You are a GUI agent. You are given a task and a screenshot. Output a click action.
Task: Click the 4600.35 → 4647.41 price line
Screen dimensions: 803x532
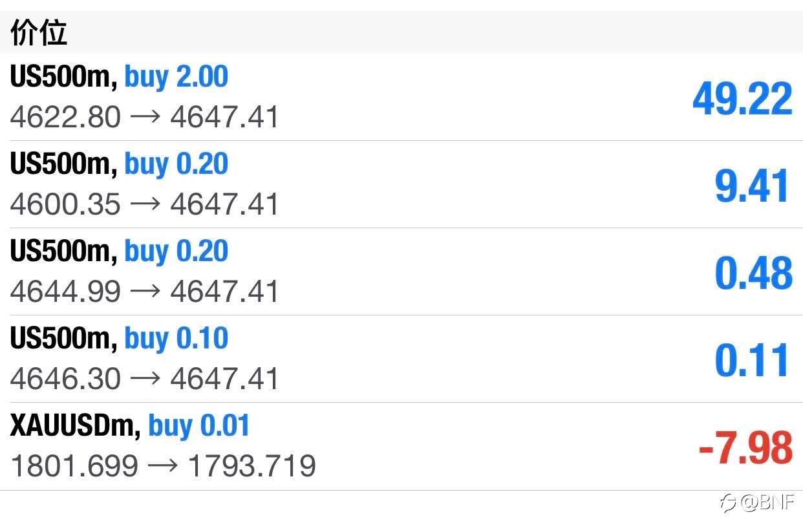coord(144,205)
